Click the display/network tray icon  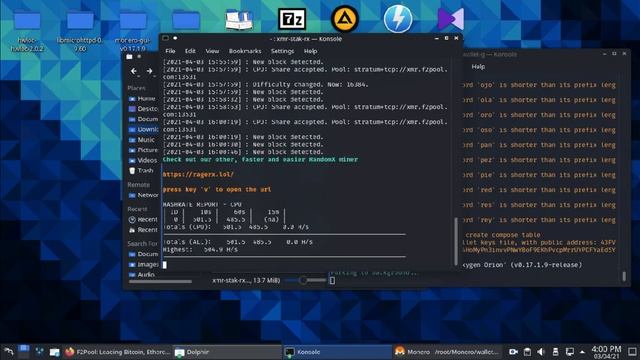coord(569,352)
